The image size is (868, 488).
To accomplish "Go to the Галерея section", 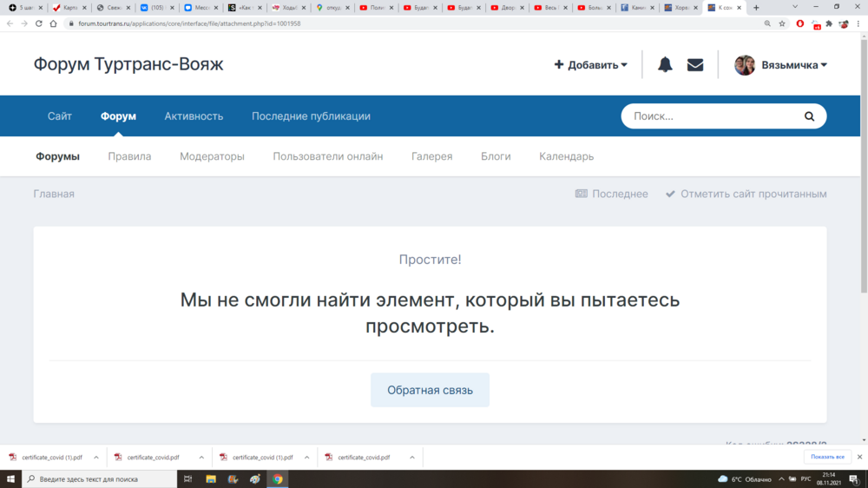I will [x=431, y=156].
